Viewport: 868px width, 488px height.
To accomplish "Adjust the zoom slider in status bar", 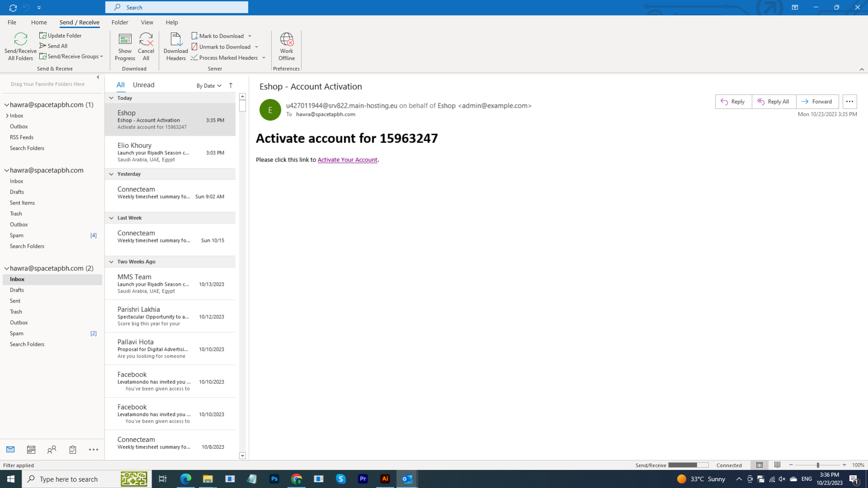I will point(817,465).
